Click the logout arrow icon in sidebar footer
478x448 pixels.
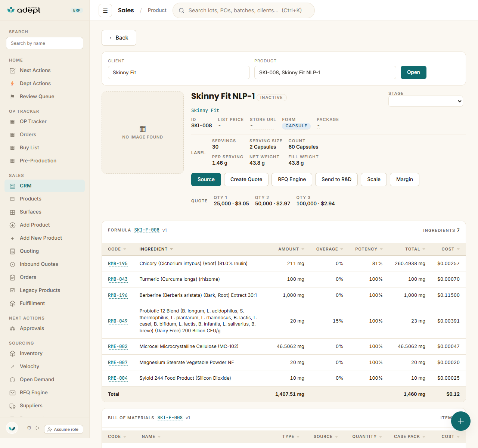[37, 428]
